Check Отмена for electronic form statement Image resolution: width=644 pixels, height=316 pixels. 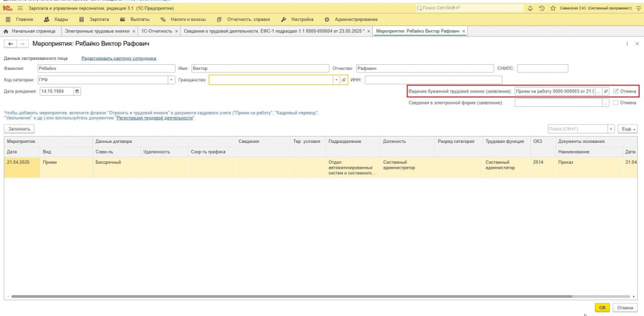[615, 103]
